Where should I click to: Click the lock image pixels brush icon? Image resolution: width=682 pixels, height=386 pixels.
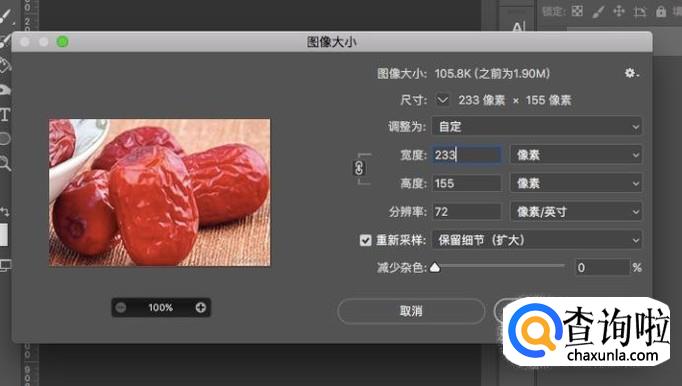pyautogui.click(x=598, y=12)
